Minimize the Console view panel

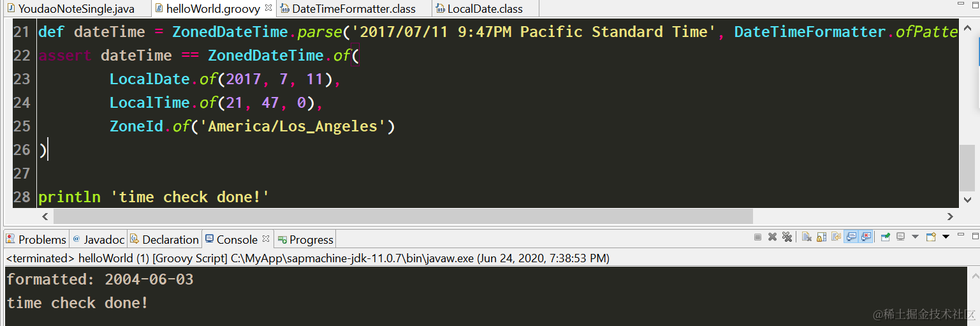[x=961, y=234]
